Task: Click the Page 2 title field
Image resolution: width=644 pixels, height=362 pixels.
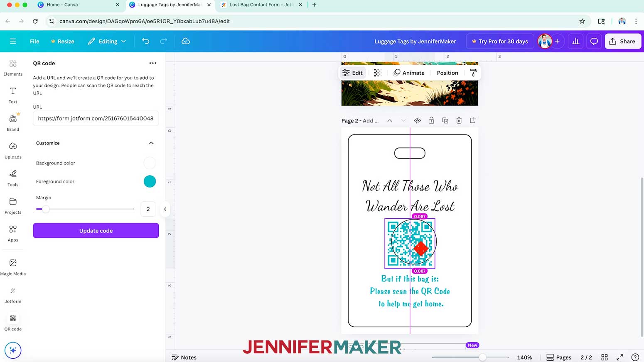Action: (360, 120)
